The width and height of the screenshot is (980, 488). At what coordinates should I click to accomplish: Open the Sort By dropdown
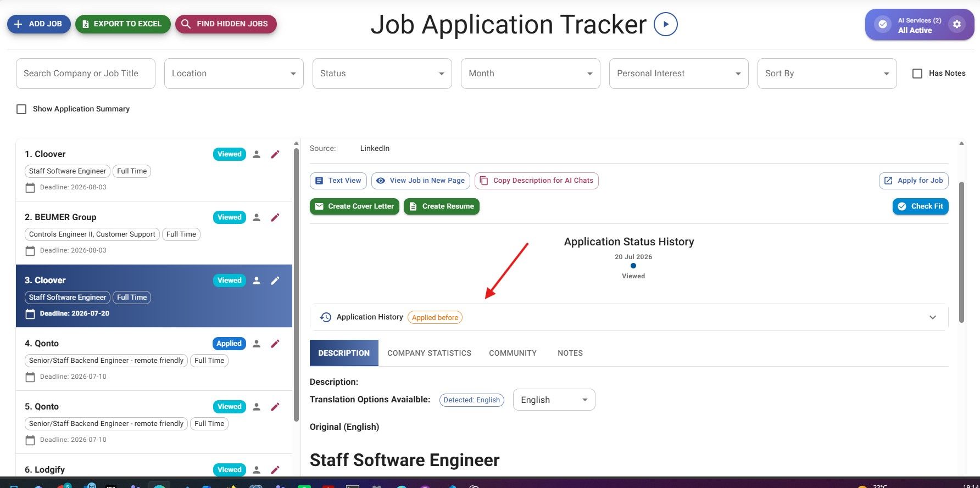pos(827,74)
